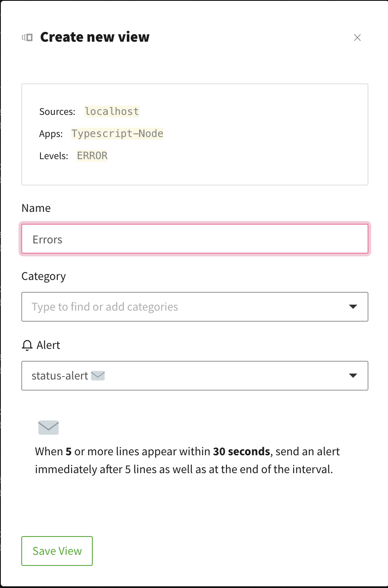Click the bell icon next to Alert
The height and width of the screenshot is (588, 388).
coord(27,345)
